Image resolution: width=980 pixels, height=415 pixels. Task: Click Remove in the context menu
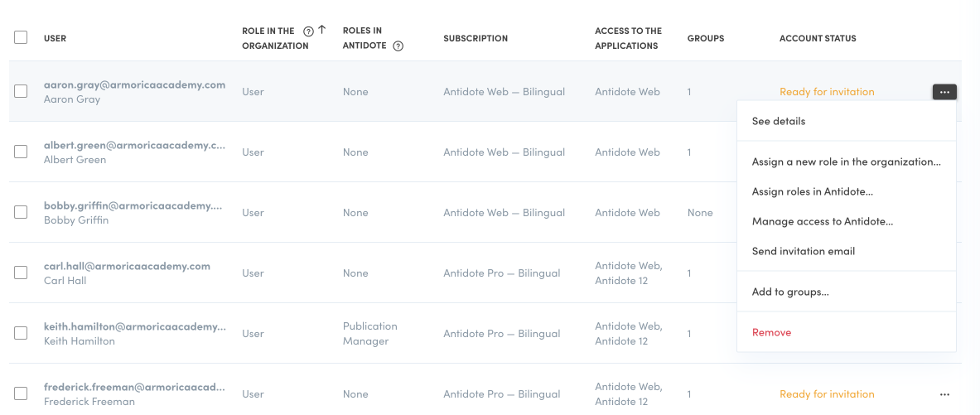click(771, 332)
